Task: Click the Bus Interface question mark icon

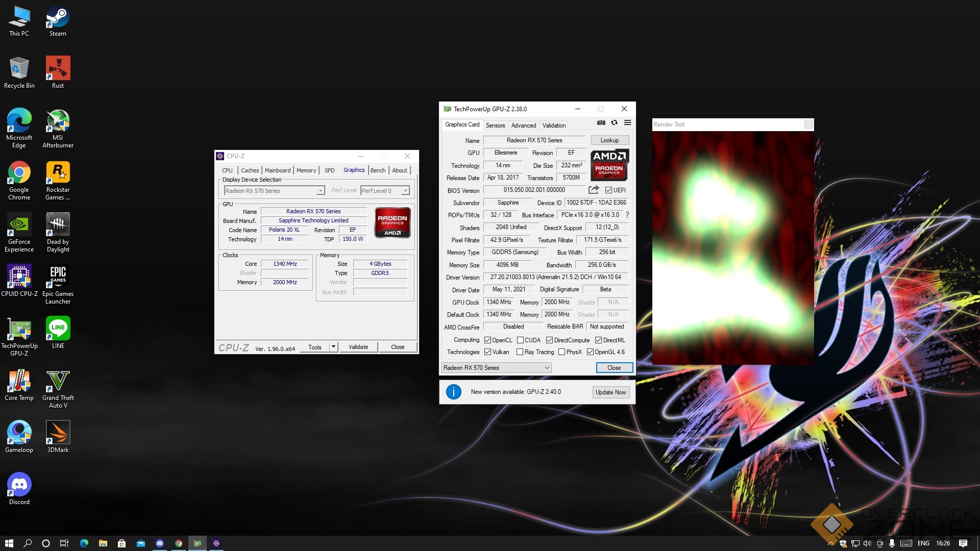Action: coord(627,215)
